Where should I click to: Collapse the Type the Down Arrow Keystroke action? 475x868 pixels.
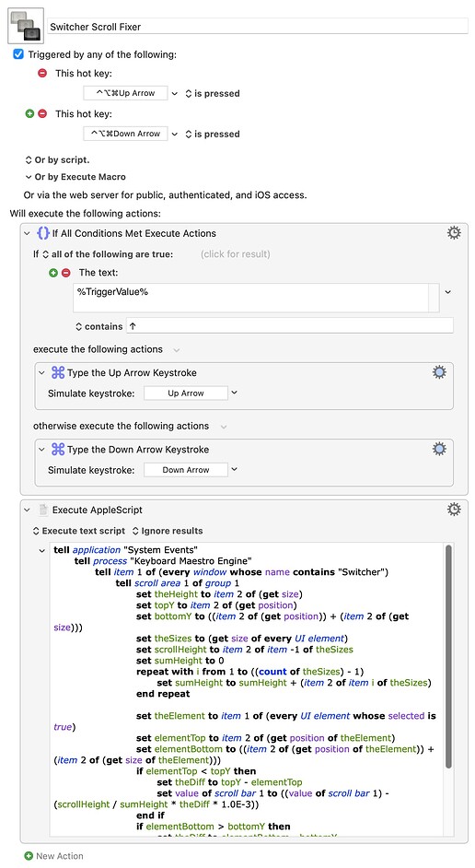point(41,450)
